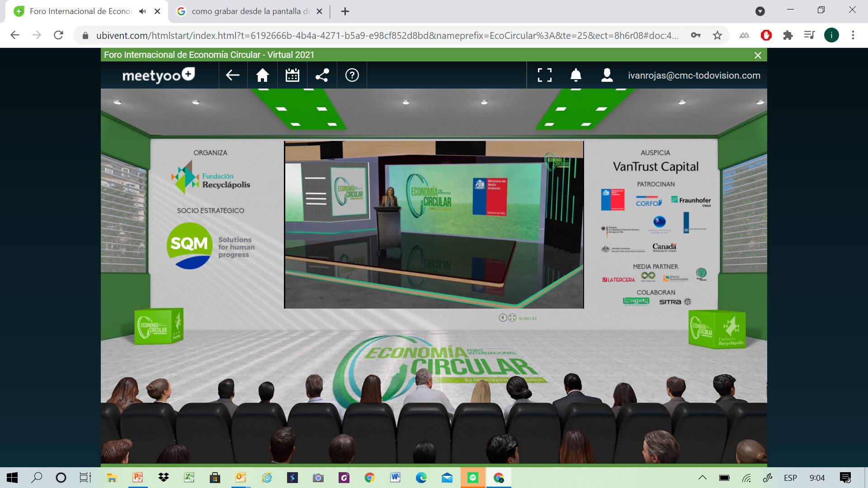
Task: Go back using the meetyoo back arrow
Action: point(233,75)
